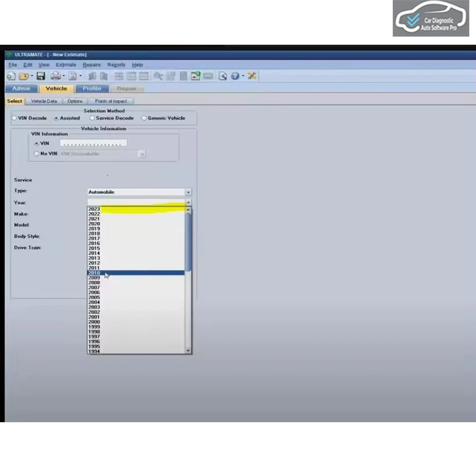
Task: Choose year 2015 in the list
Action: pyautogui.click(x=136, y=248)
